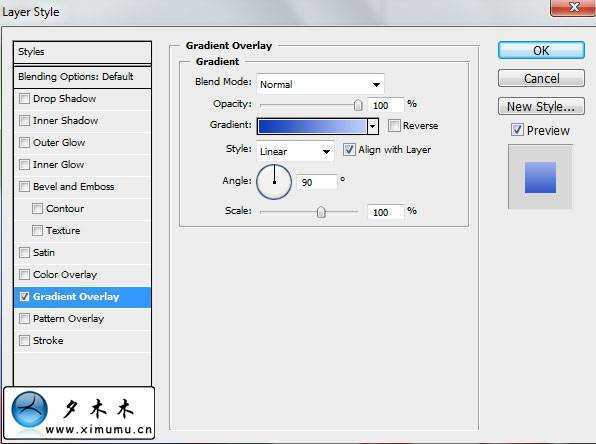Image resolution: width=596 pixels, height=444 pixels.
Task: Select the Stroke style label
Action: tap(48, 341)
